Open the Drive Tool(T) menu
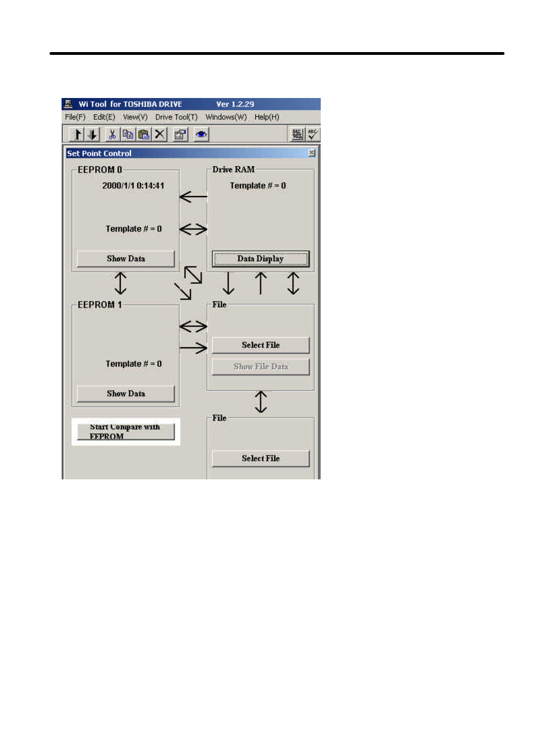534x756 pixels. pyautogui.click(x=176, y=117)
